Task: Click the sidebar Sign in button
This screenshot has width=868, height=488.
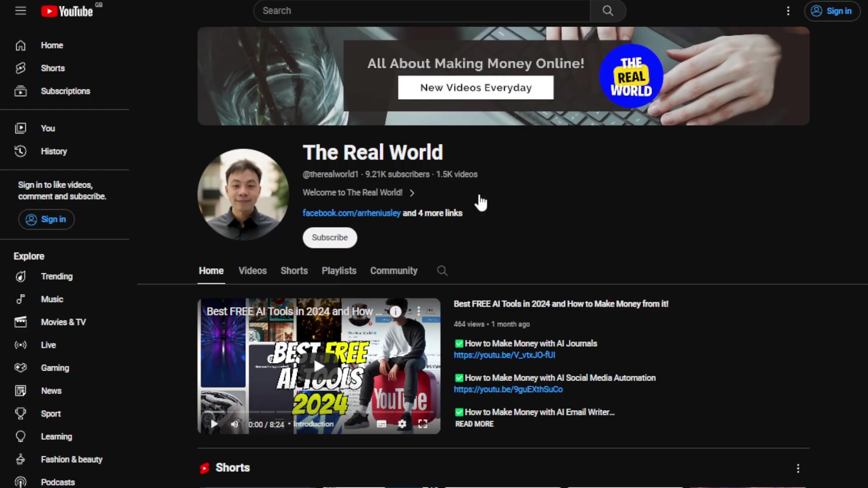Action: pos(46,220)
